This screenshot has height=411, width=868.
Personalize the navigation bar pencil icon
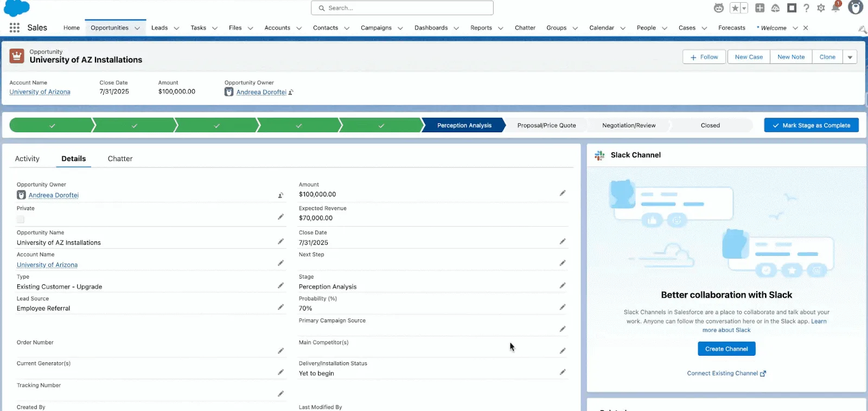tap(862, 29)
